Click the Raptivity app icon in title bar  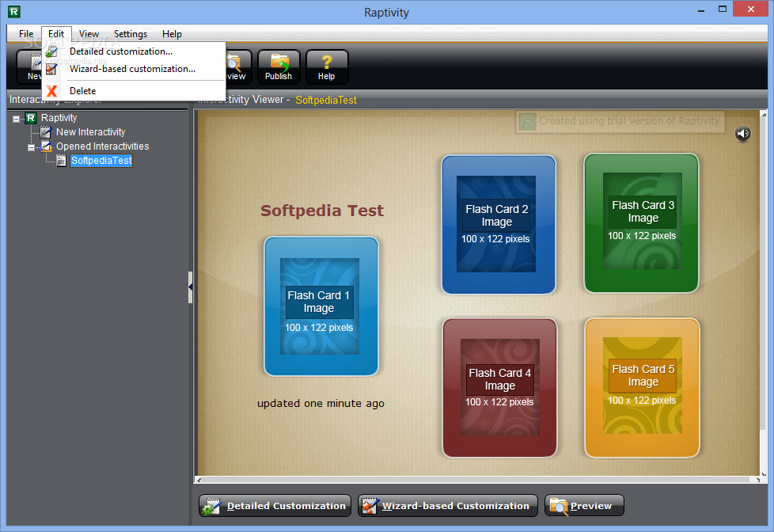click(x=13, y=11)
